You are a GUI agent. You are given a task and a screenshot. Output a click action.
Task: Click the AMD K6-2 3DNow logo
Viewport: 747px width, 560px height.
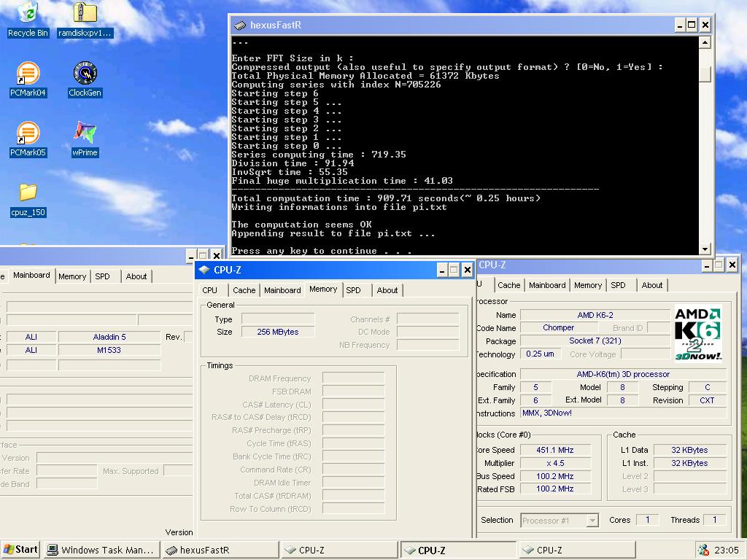(x=698, y=333)
